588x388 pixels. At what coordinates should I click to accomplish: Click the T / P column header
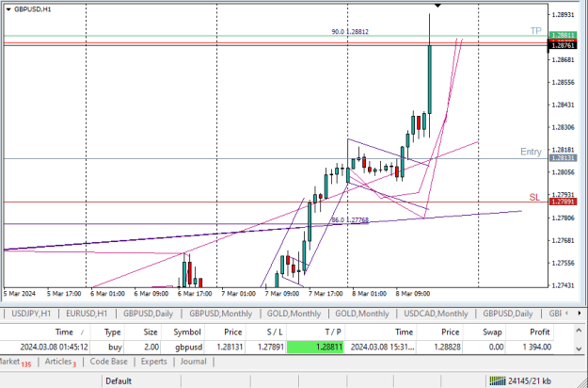pyautogui.click(x=332, y=332)
